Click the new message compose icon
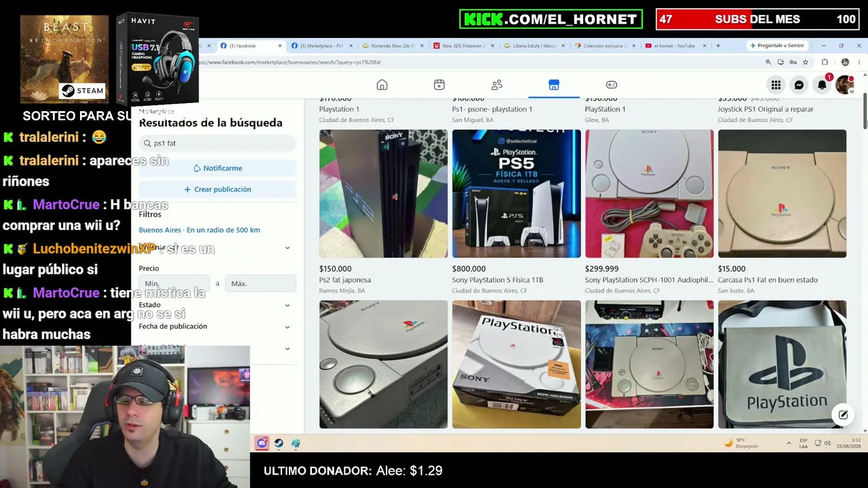Screen dimensions: 868x488 [x=843, y=415]
